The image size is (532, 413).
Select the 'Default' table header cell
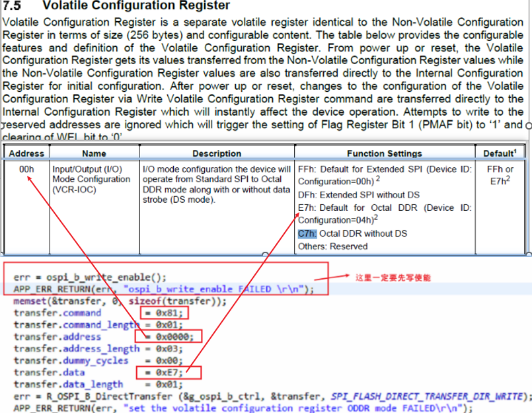[x=500, y=153]
